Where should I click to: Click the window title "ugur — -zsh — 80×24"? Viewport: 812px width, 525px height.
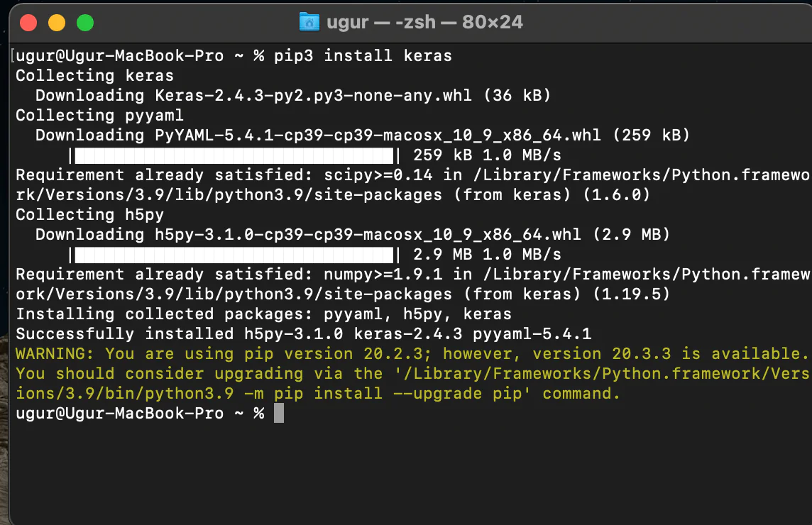[424, 22]
